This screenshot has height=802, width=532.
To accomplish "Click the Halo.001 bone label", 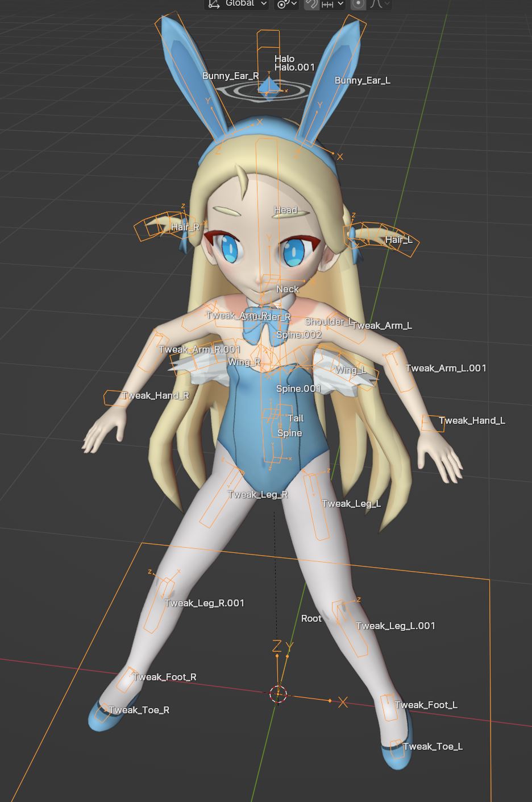I will tap(294, 67).
